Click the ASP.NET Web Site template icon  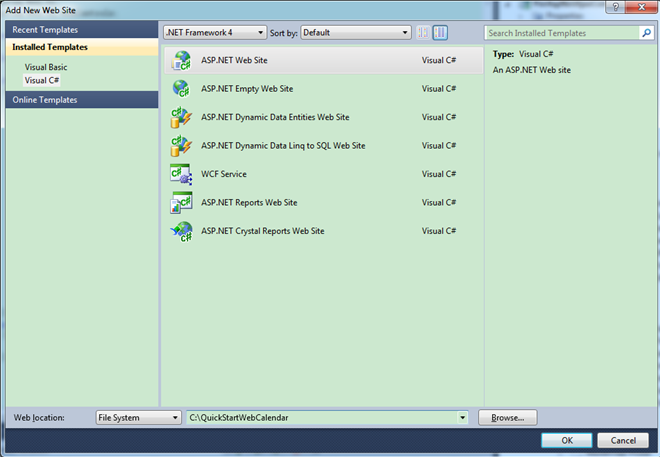tap(181, 61)
